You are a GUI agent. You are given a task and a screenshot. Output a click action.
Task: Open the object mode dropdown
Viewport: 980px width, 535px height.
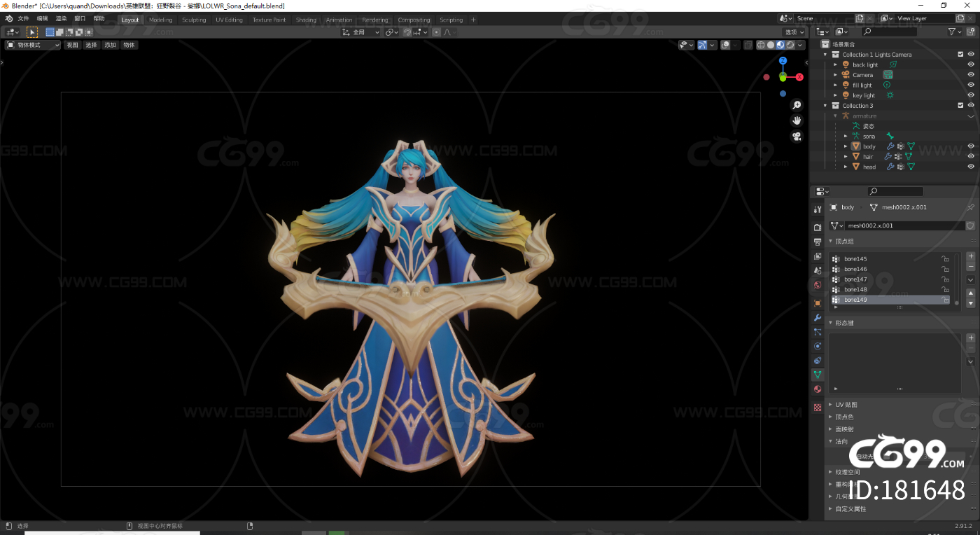[33, 45]
